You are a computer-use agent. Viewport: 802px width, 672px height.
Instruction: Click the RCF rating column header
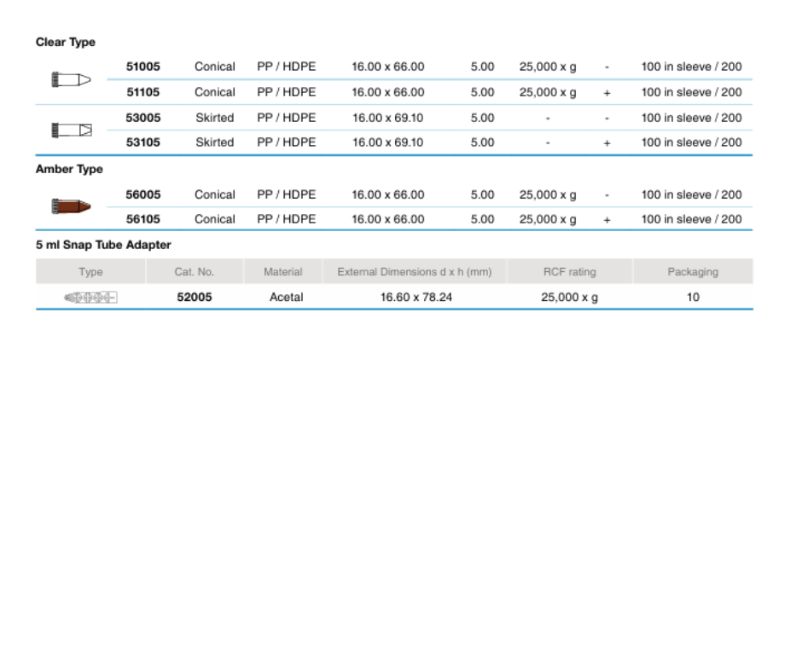tap(570, 272)
